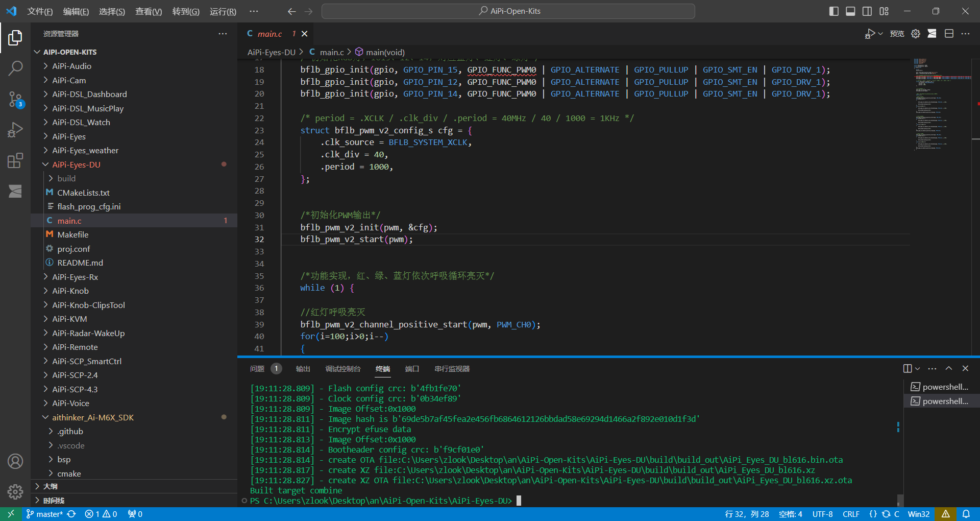Open the run options dropdown arrow
980x521 pixels.
[880, 34]
